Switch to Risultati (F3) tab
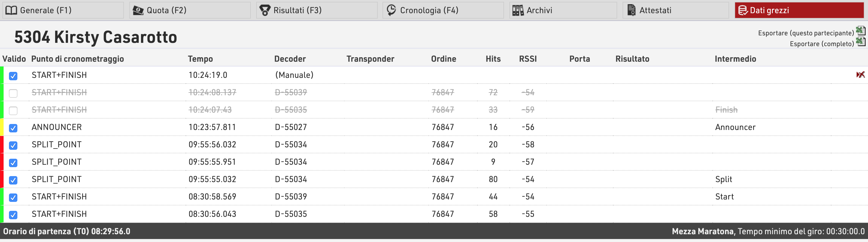The image size is (868, 242). pyautogui.click(x=317, y=10)
